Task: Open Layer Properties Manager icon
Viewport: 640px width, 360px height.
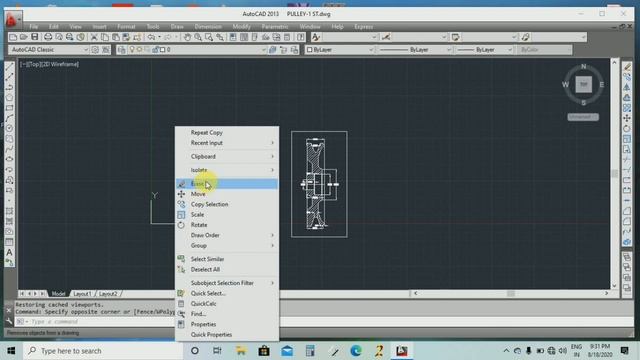Action: [121, 50]
